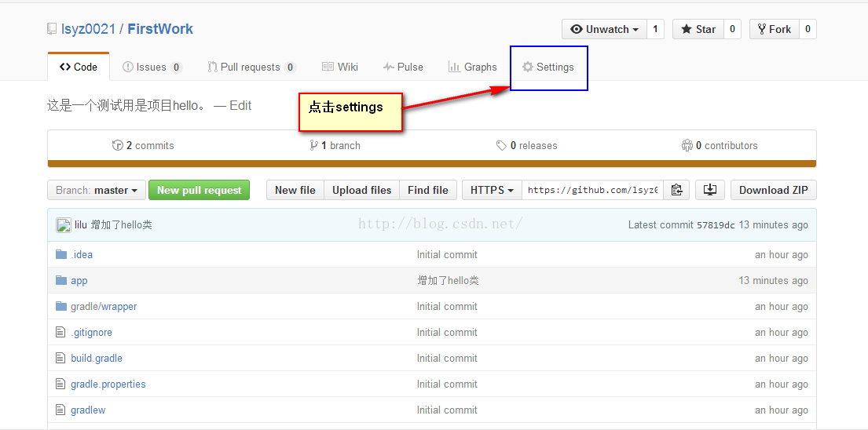Click the Download ZIP button
Screen dimensions: 868x430
pyautogui.click(x=773, y=190)
